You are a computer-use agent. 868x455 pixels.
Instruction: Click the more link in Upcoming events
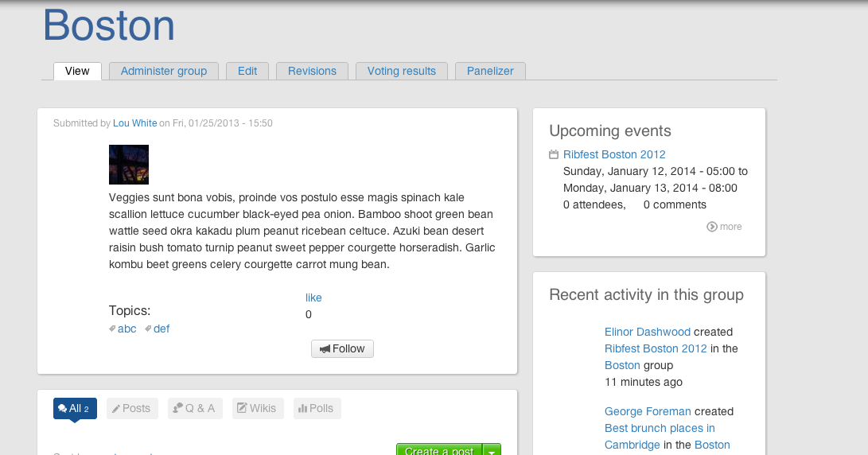pos(730,227)
